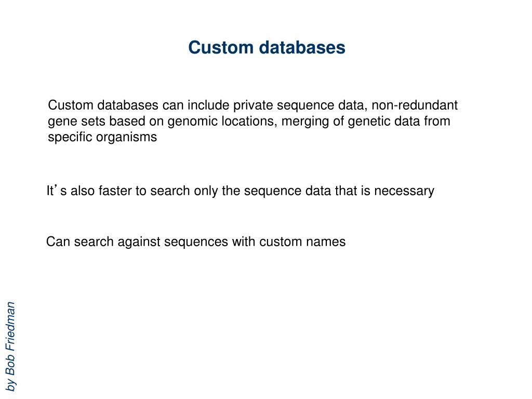Viewport: 532px width, 399px height.
Task: Click the words 'genetic data from'
Action: (400, 121)
